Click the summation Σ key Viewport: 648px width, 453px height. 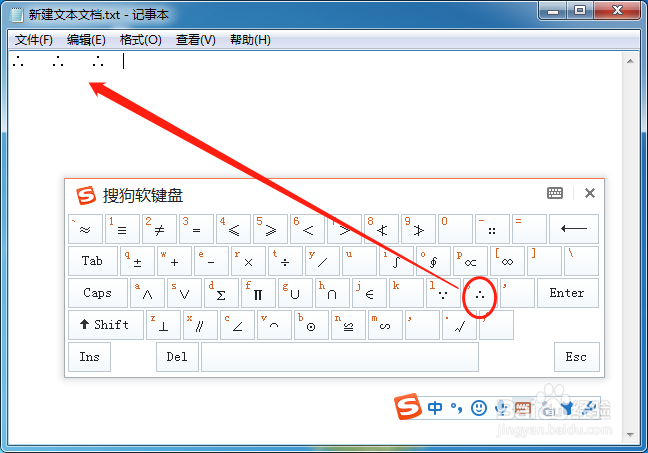point(221,293)
